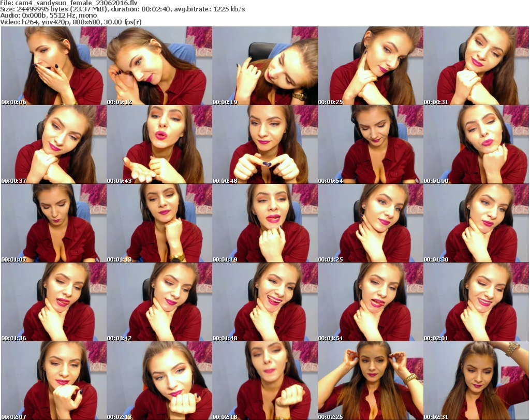Select the thumbnail frame at 00:00:31
This screenshot has height=420, width=530.
pos(476,66)
